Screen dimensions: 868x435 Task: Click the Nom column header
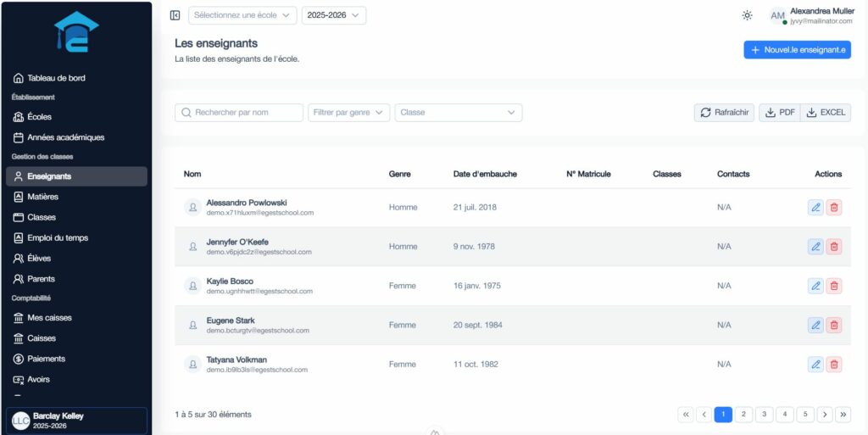192,174
